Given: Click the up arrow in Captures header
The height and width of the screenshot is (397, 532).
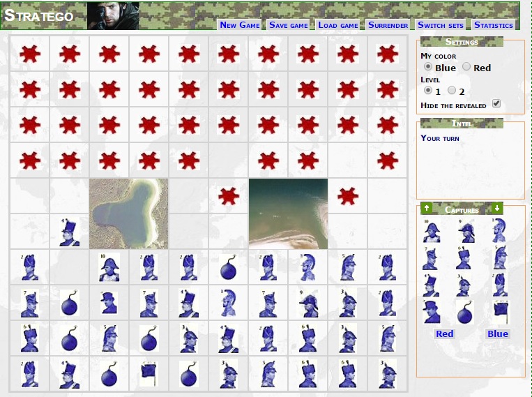Looking at the screenshot, I should pos(427,208).
